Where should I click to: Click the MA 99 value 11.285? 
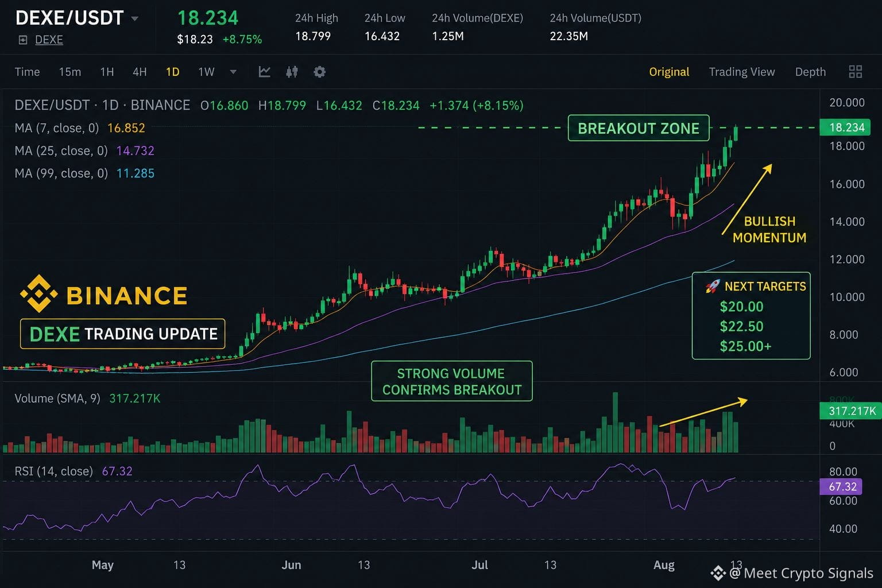pyautogui.click(x=136, y=173)
